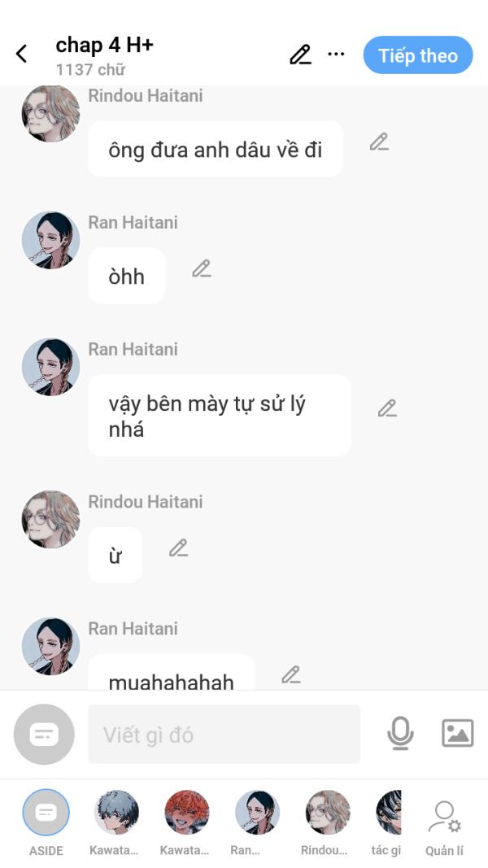Edit the "muahahahah" message
Viewport: 488px width, 868px height.
[x=290, y=674]
